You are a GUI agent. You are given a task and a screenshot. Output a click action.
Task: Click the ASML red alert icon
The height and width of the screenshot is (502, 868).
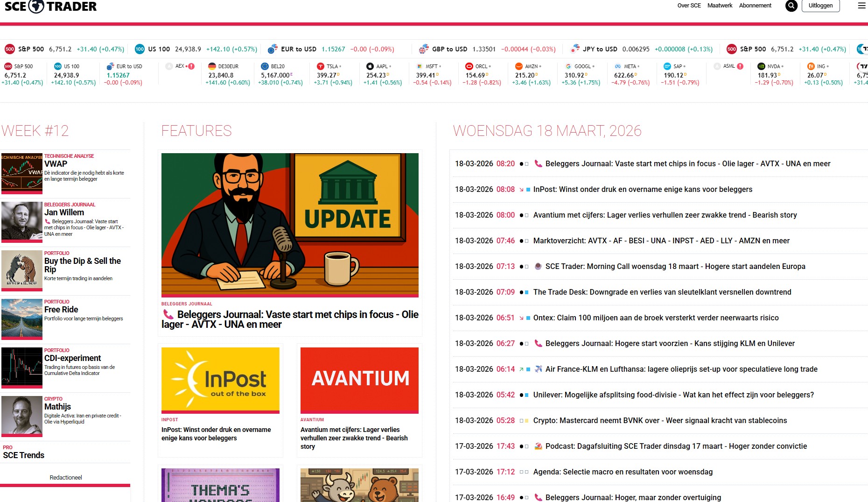(x=740, y=66)
